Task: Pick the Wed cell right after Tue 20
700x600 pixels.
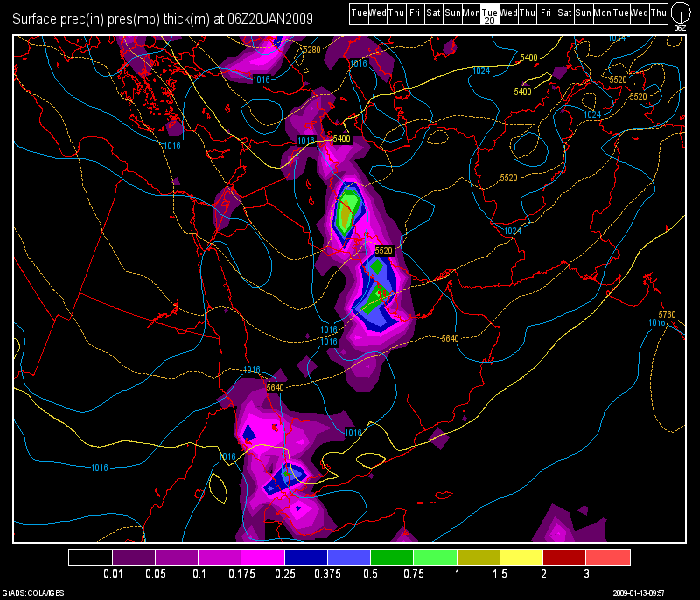Action: click(510, 13)
